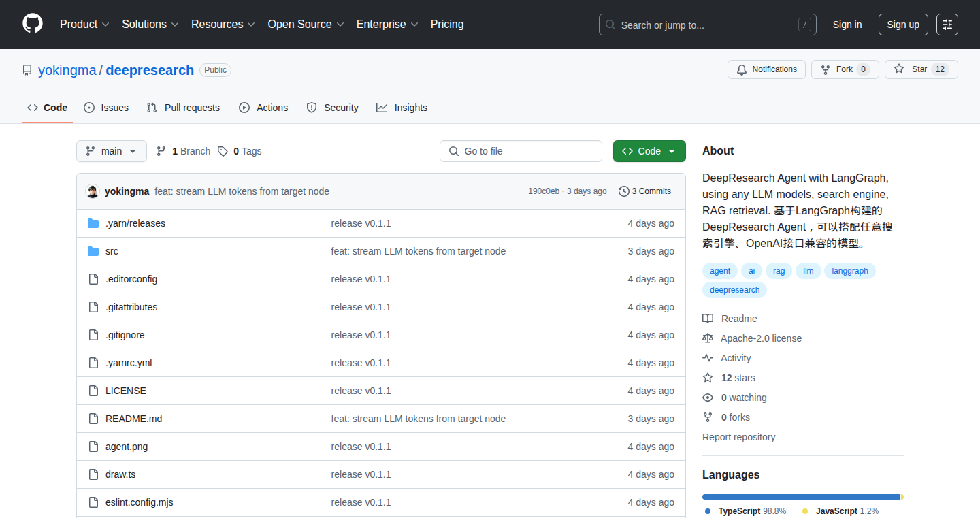This screenshot has height=518, width=980.
Task: Click the file icon beside eslint.config.mjs
Action: [93, 502]
